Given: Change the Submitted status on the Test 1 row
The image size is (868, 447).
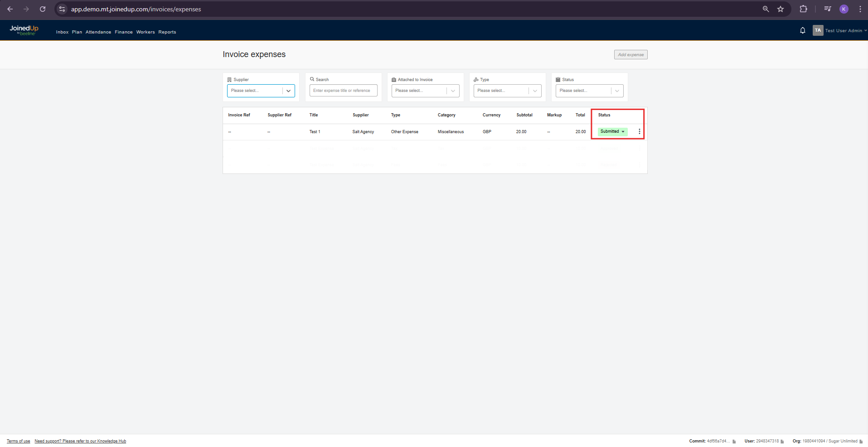Looking at the screenshot, I should (612, 131).
